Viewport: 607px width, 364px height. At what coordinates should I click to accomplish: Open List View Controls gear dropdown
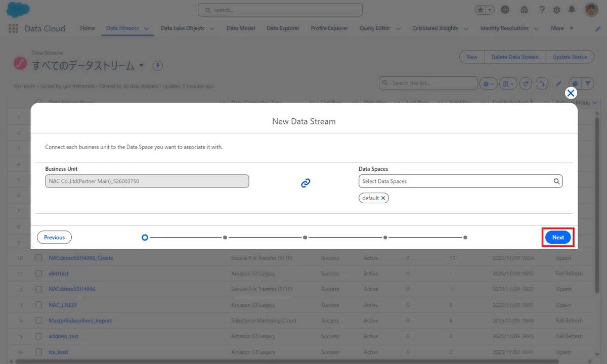tap(489, 83)
